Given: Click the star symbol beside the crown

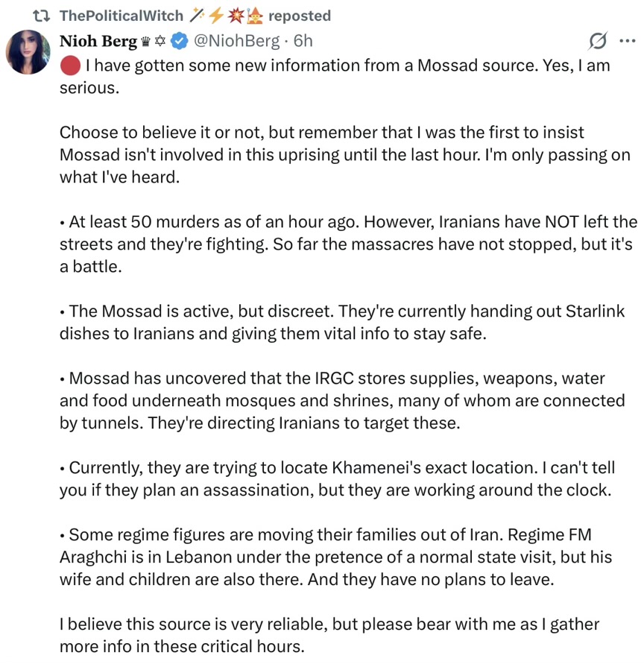Looking at the screenshot, I should 160,41.
